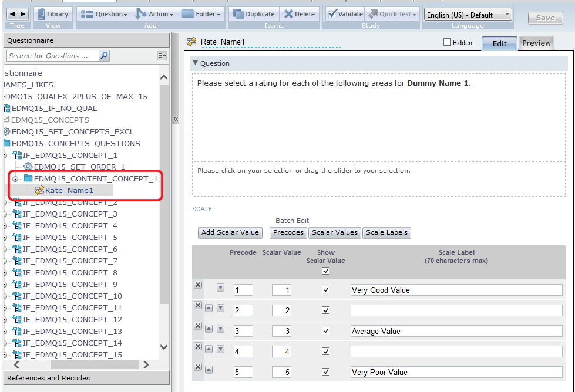Click the Very Good Value scale label field
This screenshot has height=392, width=575.
tap(456, 290)
